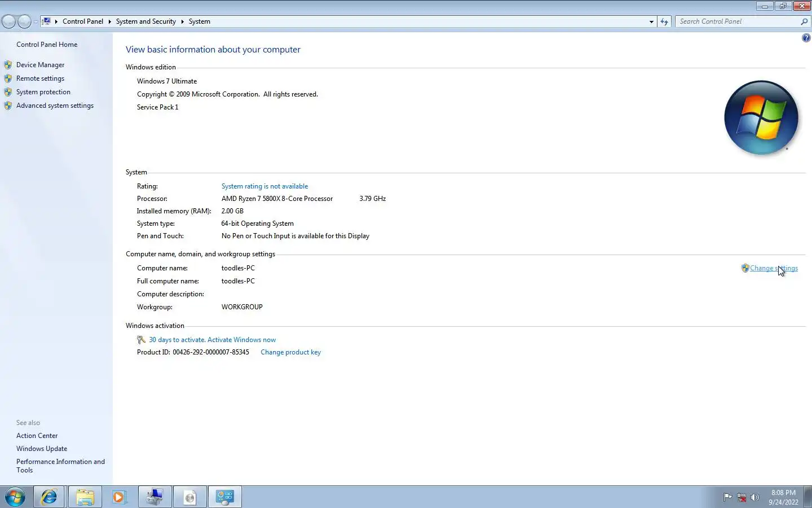Open Windows Update under See also
812x508 pixels.
(42, 449)
